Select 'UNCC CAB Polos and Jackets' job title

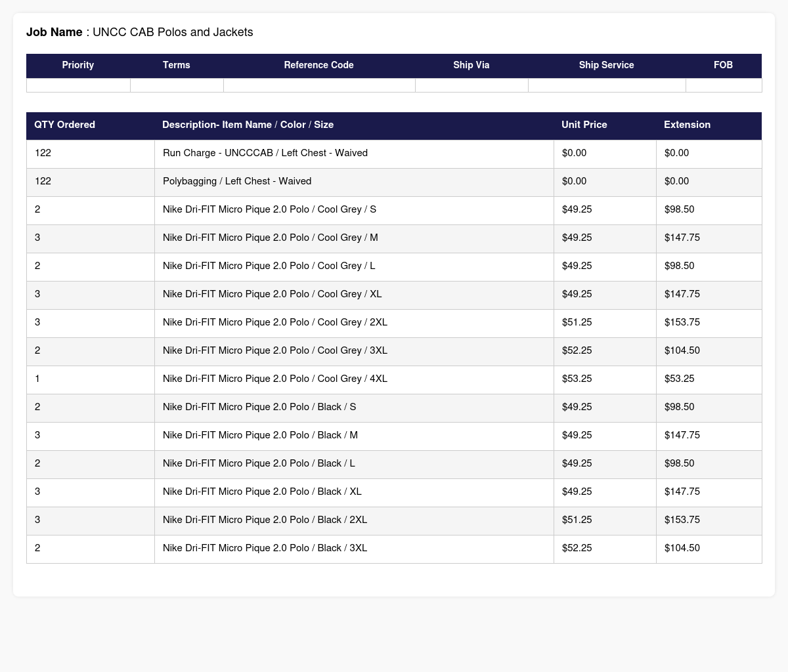tap(173, 32)
